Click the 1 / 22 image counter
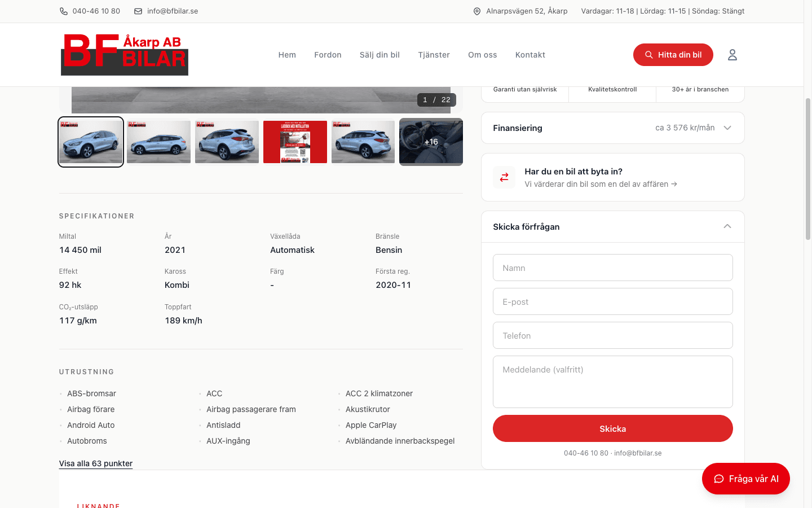812x508 pixels. click(x=436, y=100)
